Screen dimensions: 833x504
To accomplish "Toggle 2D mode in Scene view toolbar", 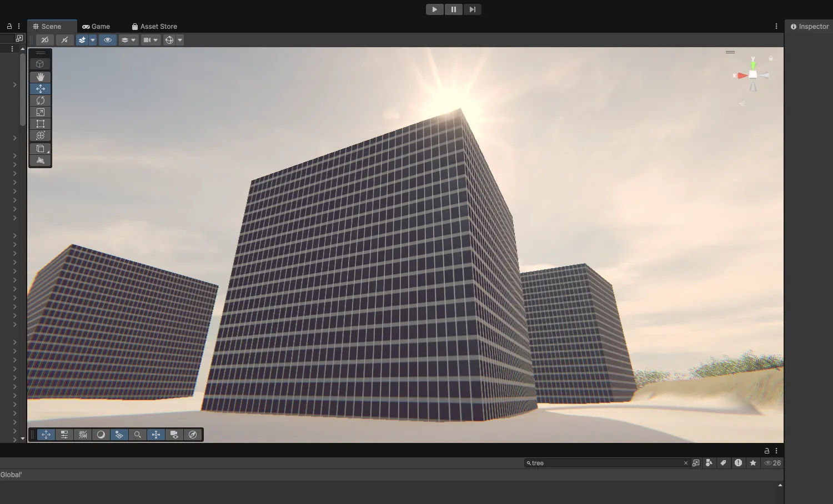I will pos(45,40).
